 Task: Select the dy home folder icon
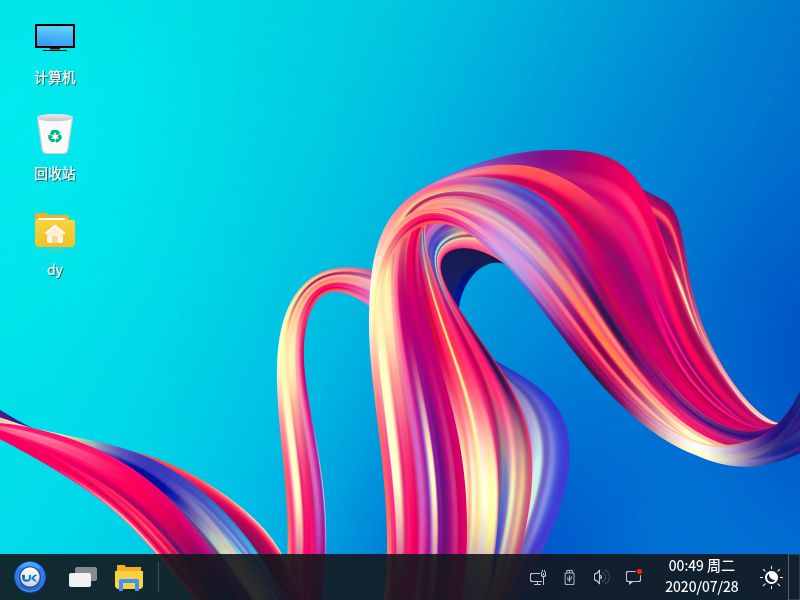click(x=55, y=230)
